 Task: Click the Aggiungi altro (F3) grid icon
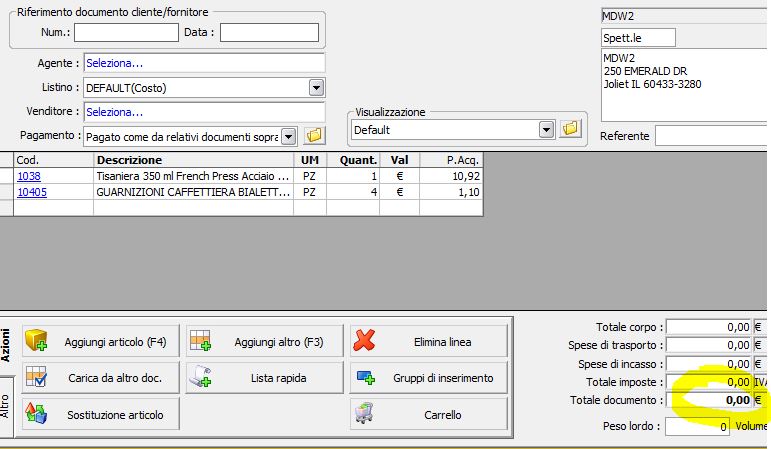click(x=200, y=340)
